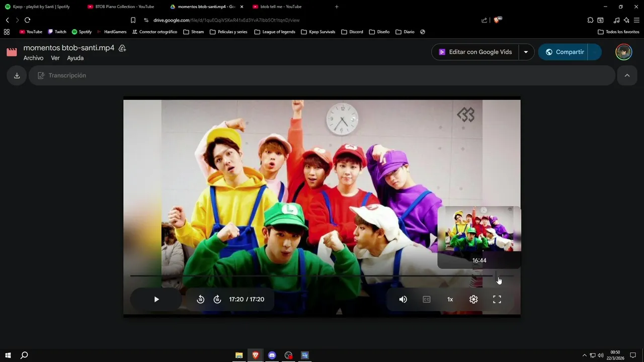Viewport: 644px width, 362px height.
Task: Open the globe bookmark after Diario
Action: pyautogui.click(x=423, y=32)
